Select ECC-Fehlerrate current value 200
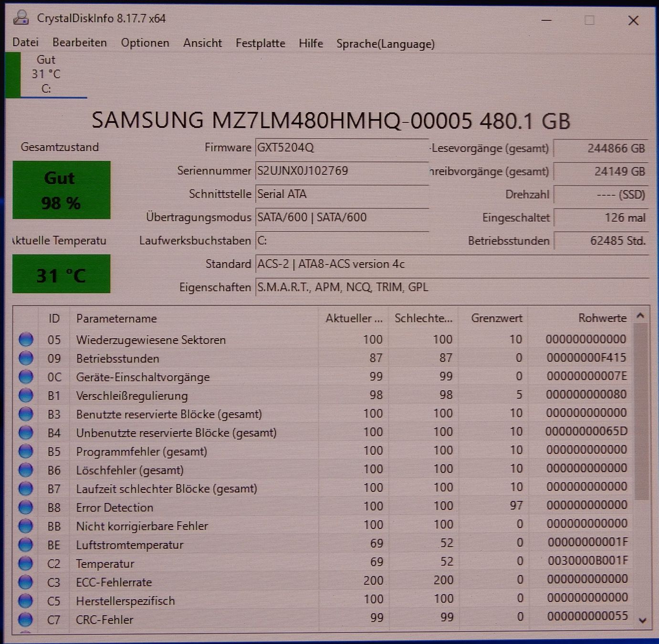 [x=373, y=581]
